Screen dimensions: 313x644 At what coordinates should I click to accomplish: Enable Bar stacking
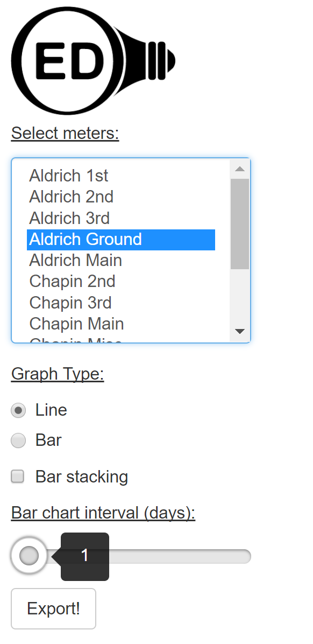(x=18, y=476)
